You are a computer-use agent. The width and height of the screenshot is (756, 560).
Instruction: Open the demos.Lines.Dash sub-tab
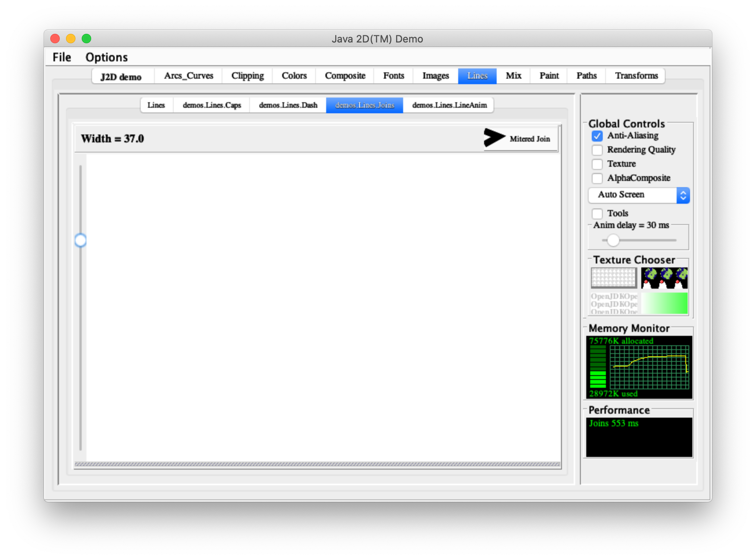click(x=288, y=105)
